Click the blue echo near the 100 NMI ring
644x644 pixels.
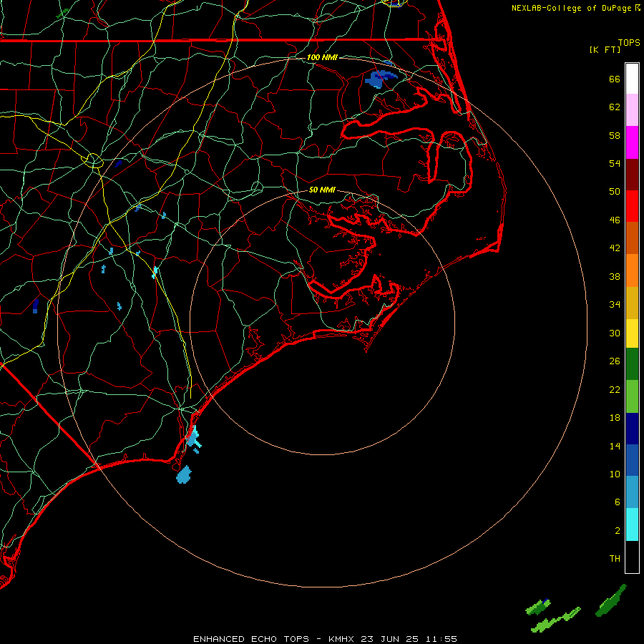(x=379, y=79)
